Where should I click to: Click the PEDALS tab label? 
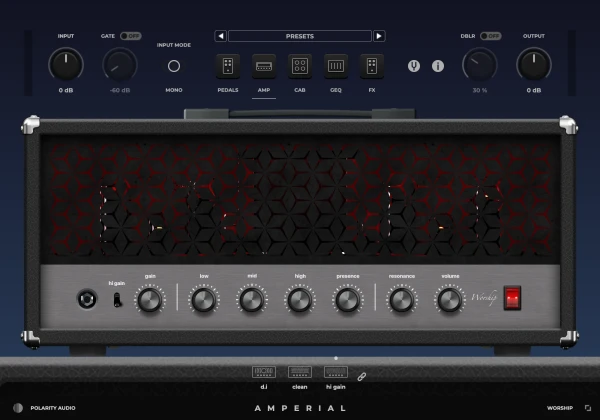pos(228,90)
